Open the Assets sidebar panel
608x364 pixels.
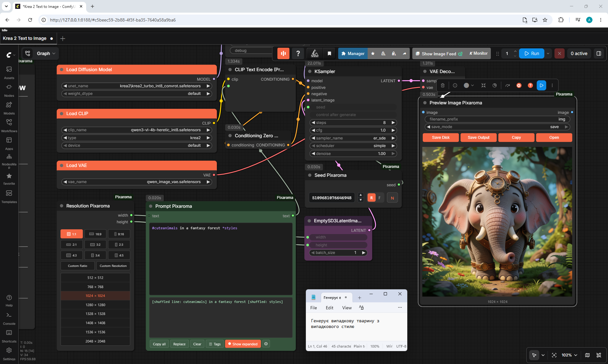pyautogui.click(x=9, y=72)
